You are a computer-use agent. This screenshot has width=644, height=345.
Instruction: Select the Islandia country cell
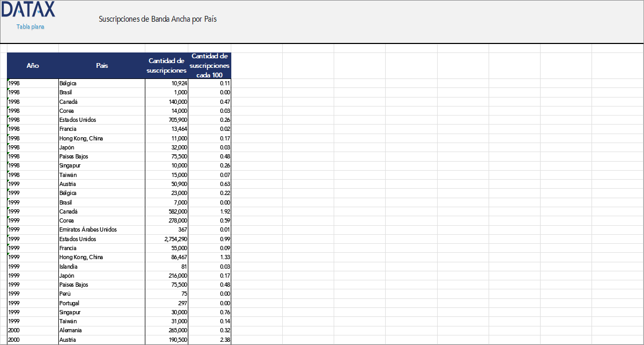(x=68, y=267)
